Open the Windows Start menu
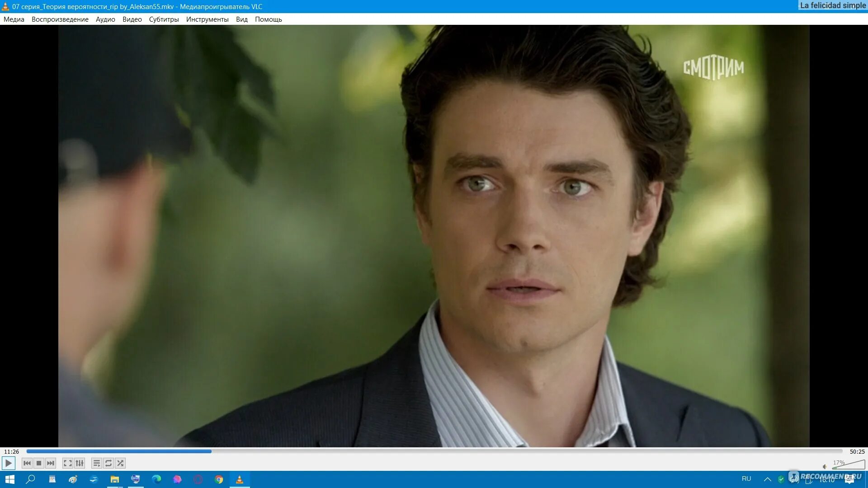868x488 pixels. coord(10,479)
